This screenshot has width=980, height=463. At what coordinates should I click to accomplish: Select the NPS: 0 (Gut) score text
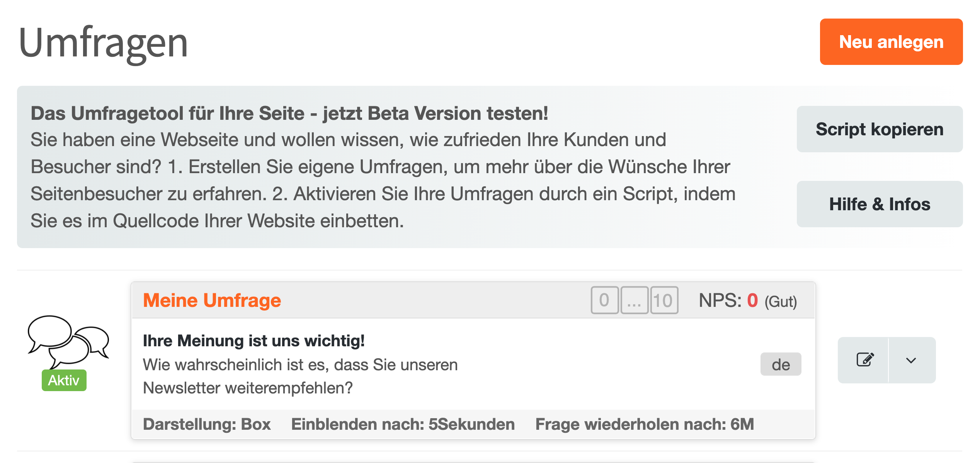tap(748, 300)
